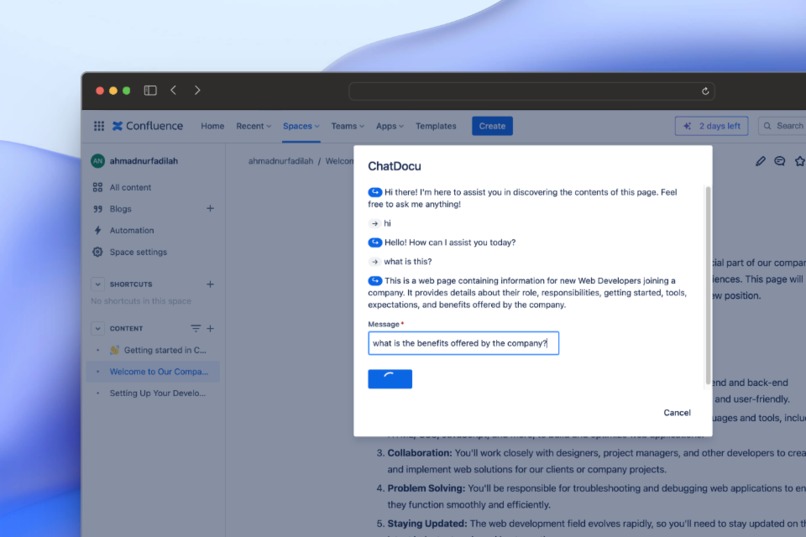806x537 pixels.
Task: Collapse the Shortcuts section
Action: (x=98, y=284)
